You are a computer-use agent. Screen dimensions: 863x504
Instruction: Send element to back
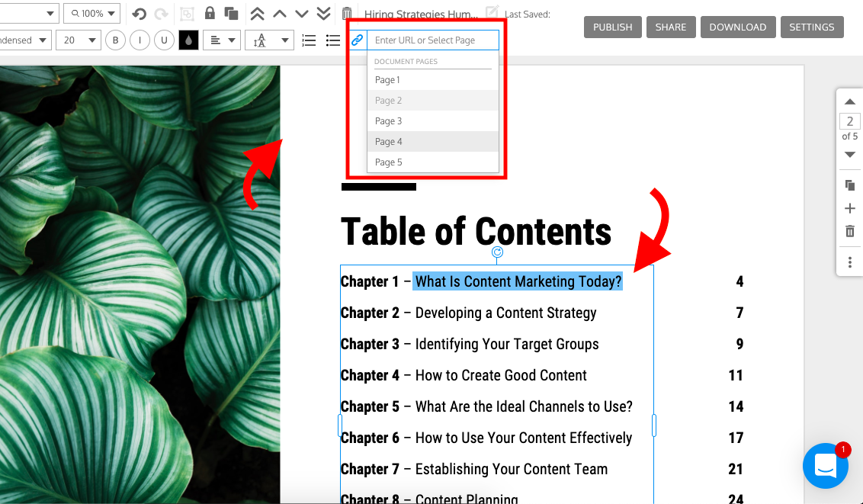(323, 14)
